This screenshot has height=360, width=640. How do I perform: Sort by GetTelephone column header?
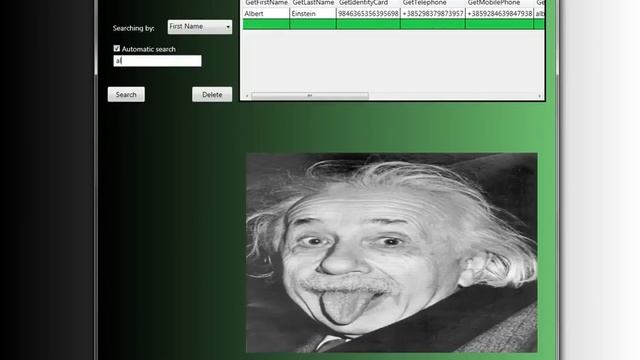tap(433, 3)
